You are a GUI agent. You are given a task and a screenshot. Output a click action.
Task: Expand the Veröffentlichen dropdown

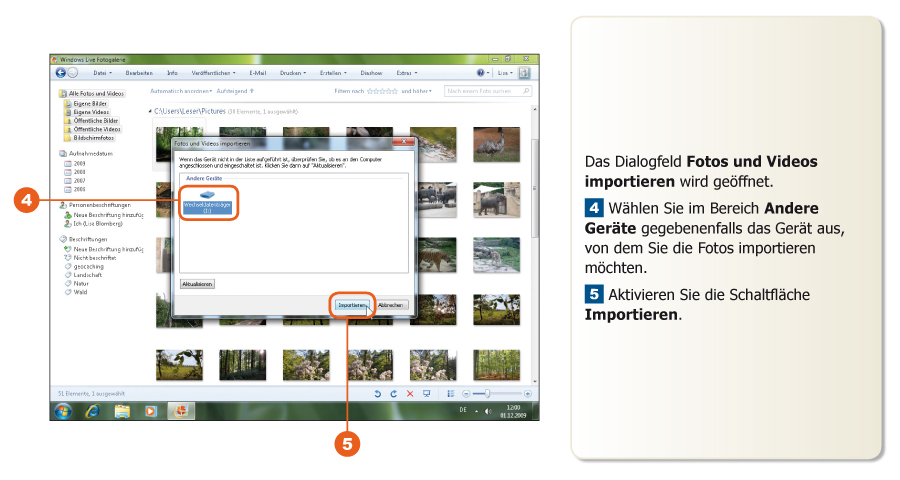(213, 73)
